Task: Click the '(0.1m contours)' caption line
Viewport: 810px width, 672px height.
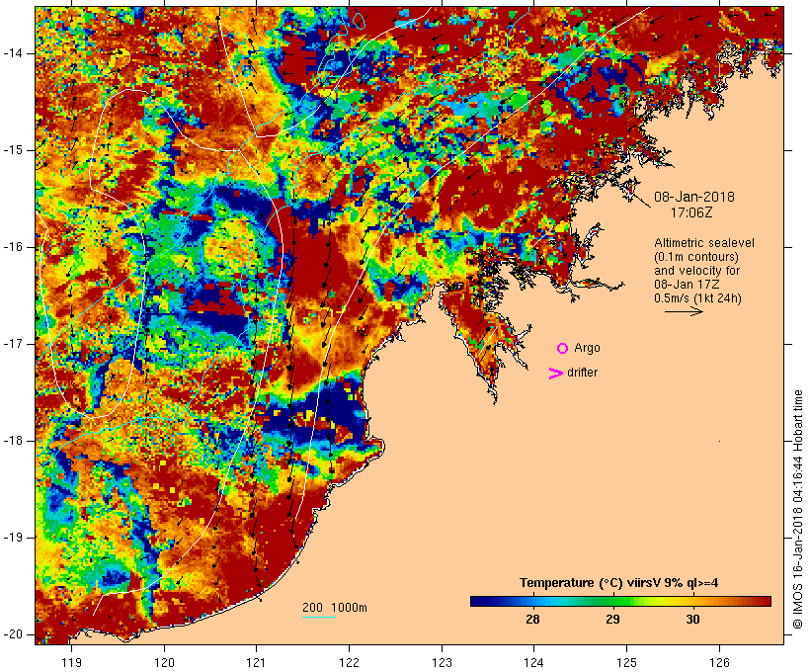Action: tap(696, 257)
